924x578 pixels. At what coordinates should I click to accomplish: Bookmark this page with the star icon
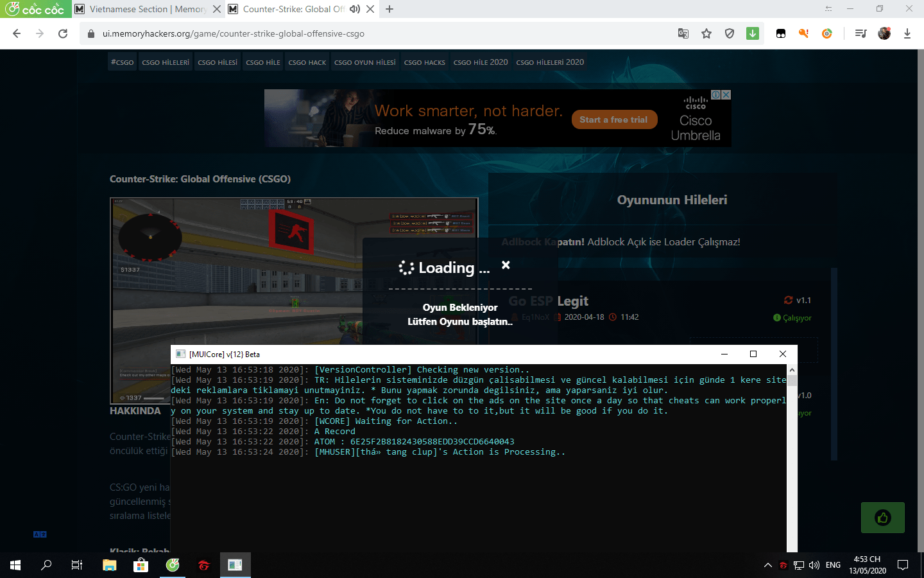point(706,33)
